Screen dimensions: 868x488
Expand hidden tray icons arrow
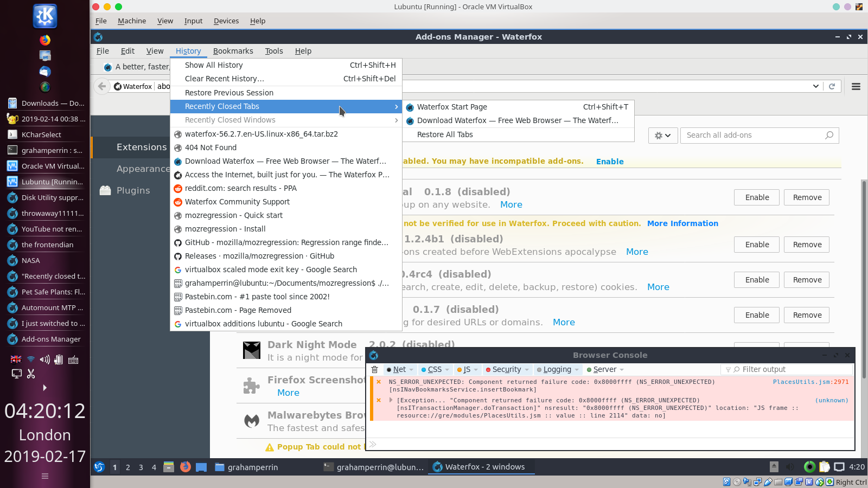[x=45, y=388]
